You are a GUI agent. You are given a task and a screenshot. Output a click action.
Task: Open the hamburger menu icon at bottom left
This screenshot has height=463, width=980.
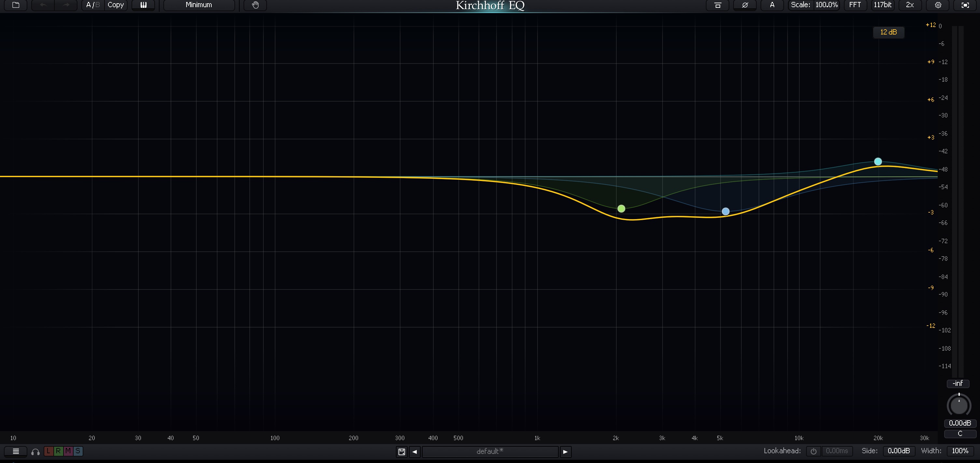tap(16, 451)
